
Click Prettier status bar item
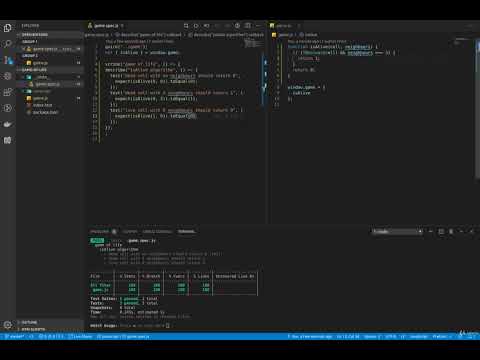(x=441, y=336)
